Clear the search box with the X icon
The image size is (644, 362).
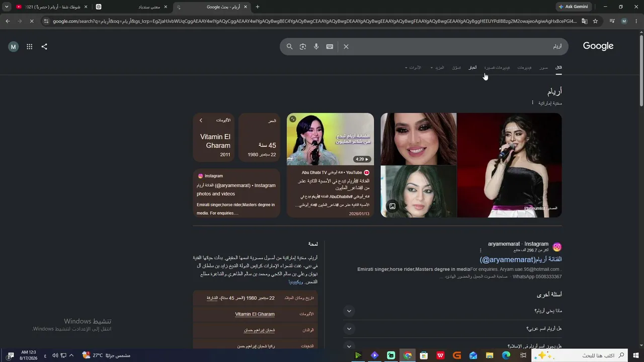click(346, 46)
